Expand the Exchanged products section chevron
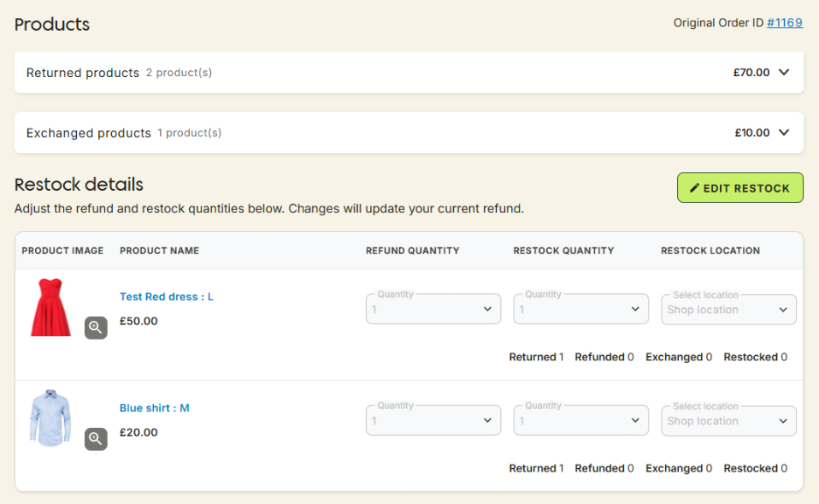This screenshot has height=504, width=819. [x=784, y=133]
